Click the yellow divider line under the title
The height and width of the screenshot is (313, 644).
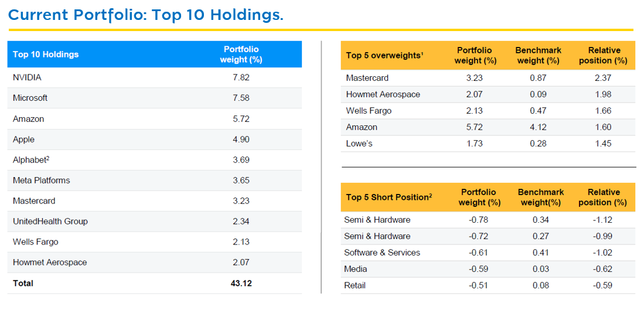click(321, 29)
